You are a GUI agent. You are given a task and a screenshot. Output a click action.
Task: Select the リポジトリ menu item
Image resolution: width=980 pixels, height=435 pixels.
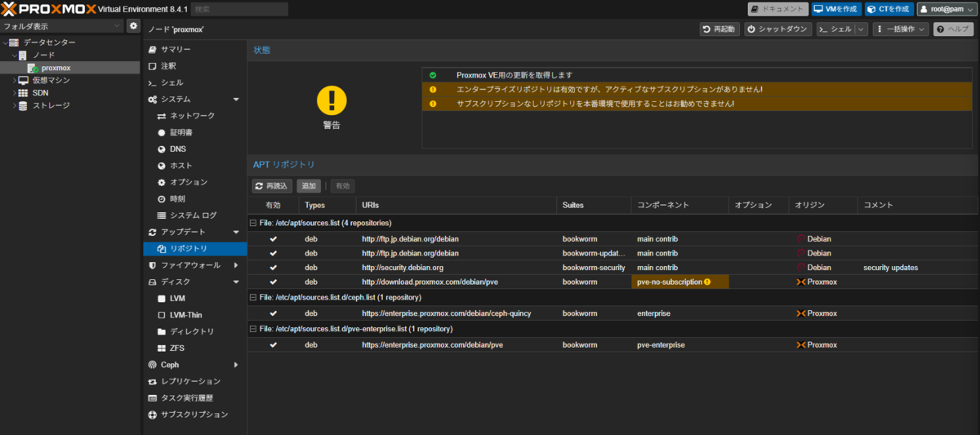click(x=195, y=249)
